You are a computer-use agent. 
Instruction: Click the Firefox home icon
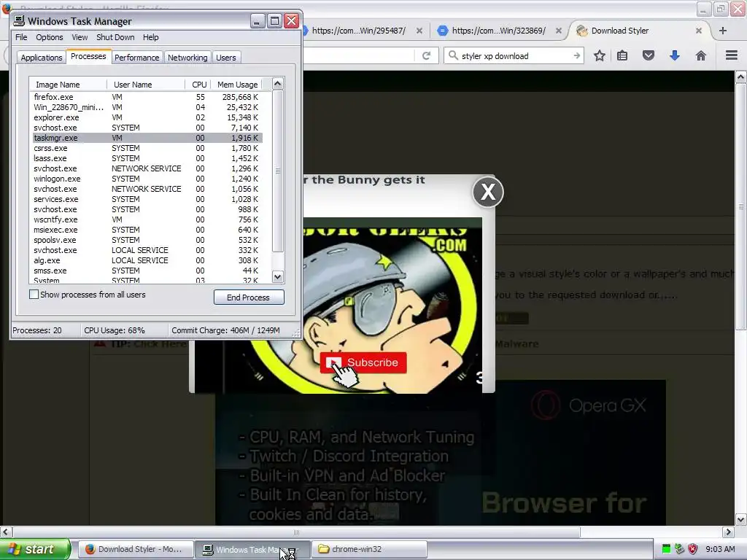pos(701,55)
